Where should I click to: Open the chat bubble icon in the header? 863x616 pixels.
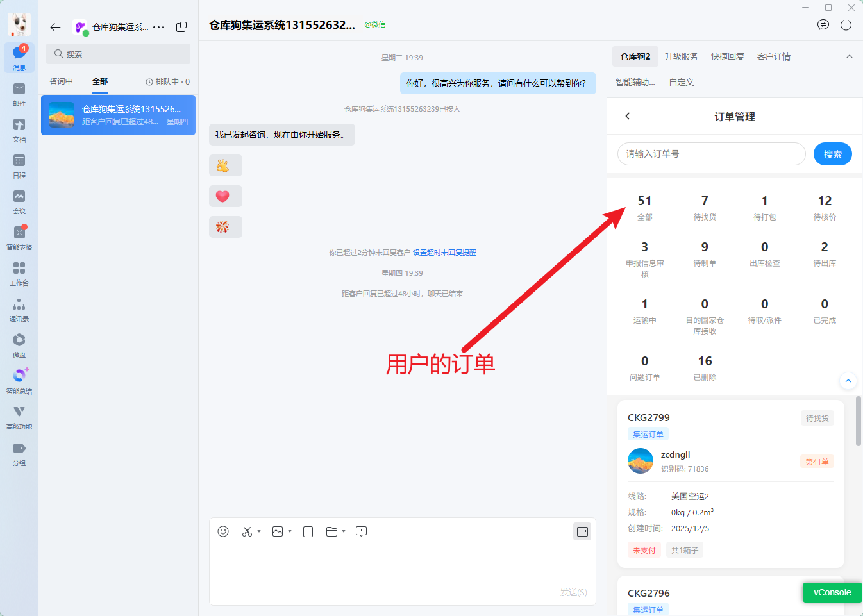pos(823,25)
